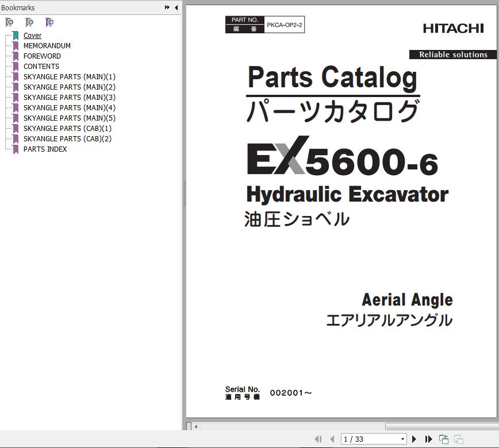Image resolution: width=499 pixels, height=448 pixels.
Task: Navigate to SKYANGLE PARTS (MAIN)(3)
Action: [70, 97]
